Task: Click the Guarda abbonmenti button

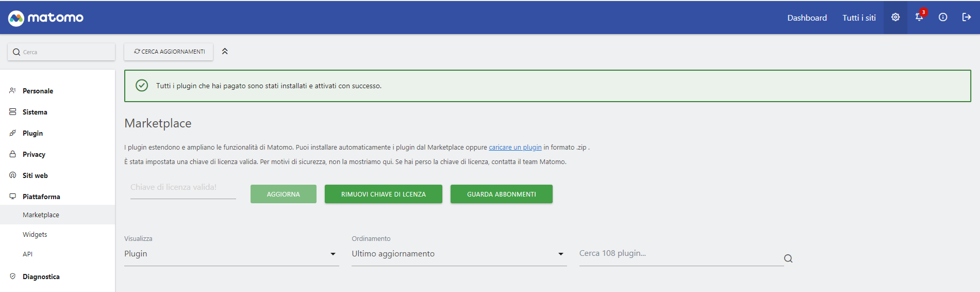Action: [502, 194]
